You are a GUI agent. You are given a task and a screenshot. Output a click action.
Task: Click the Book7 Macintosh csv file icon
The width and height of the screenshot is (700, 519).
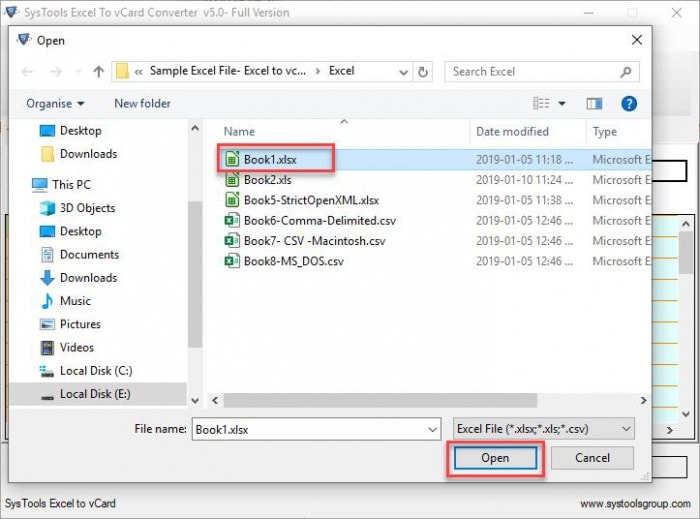232,241
